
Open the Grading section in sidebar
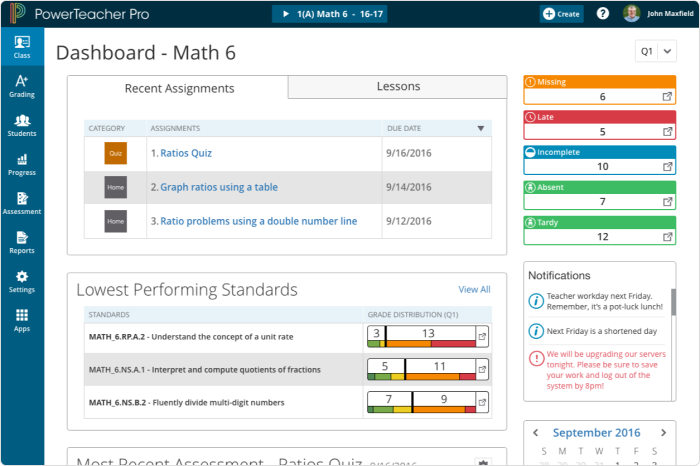(x=21, y=86)
